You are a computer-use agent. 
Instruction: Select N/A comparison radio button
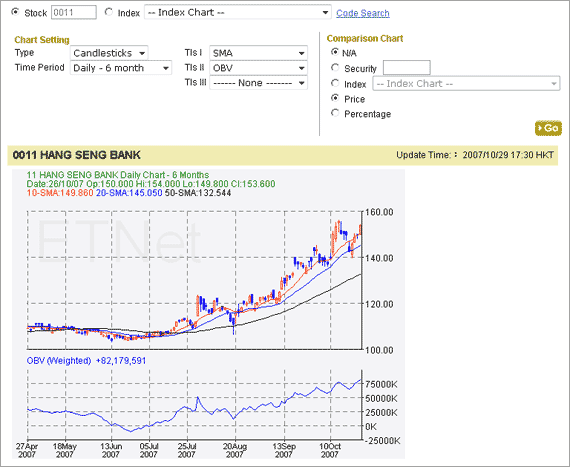tap(335, 52)
